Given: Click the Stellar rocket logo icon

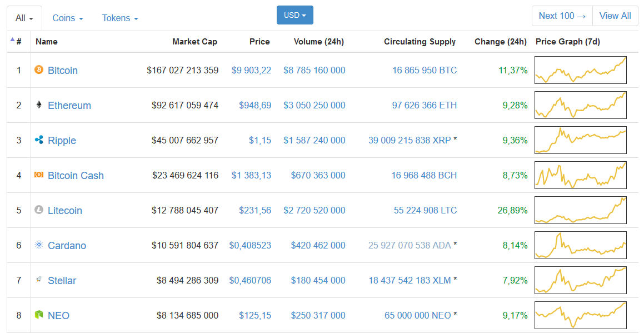Looking at the screenshot, I should tap(39, 280).
